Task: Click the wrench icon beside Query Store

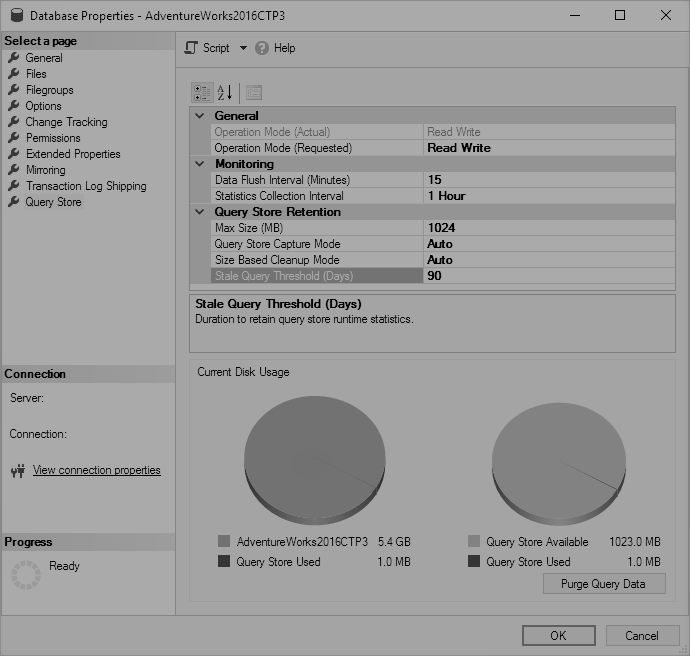Action: point(14,202)
